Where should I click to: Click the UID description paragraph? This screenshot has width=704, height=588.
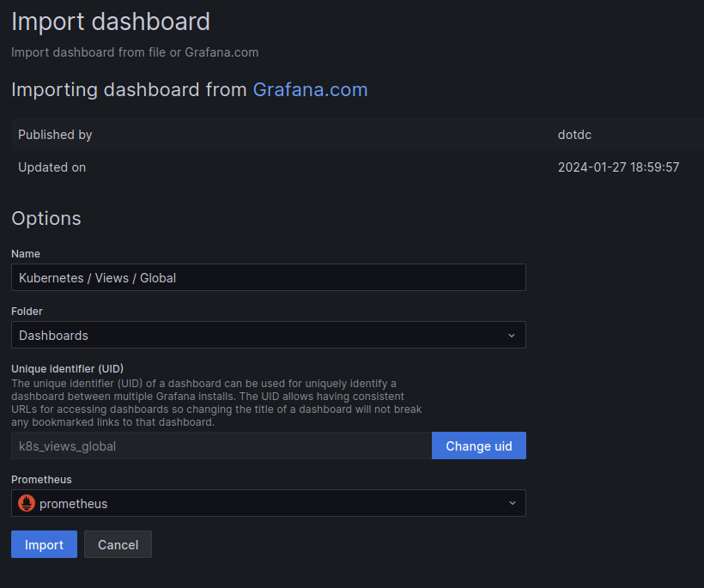216,403
